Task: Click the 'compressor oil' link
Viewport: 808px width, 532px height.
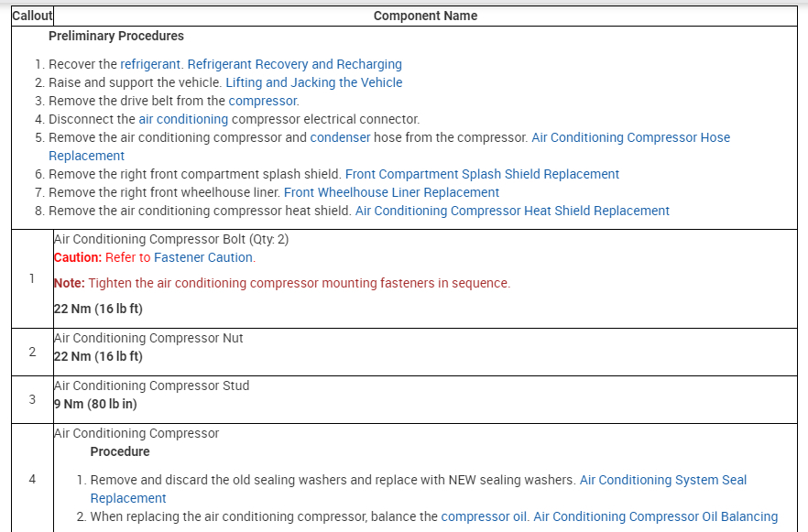Action: [484, 516]
